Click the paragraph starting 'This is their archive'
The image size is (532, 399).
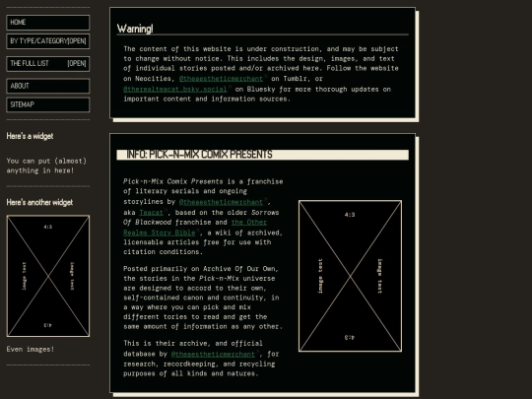point(201,359)
